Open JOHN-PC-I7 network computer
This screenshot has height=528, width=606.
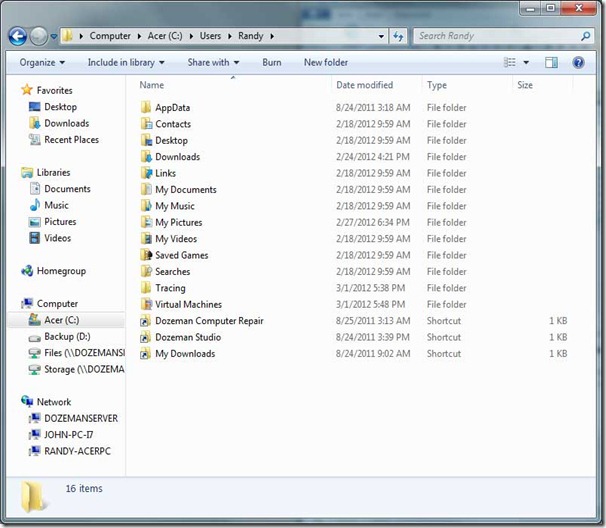[68, 435]
